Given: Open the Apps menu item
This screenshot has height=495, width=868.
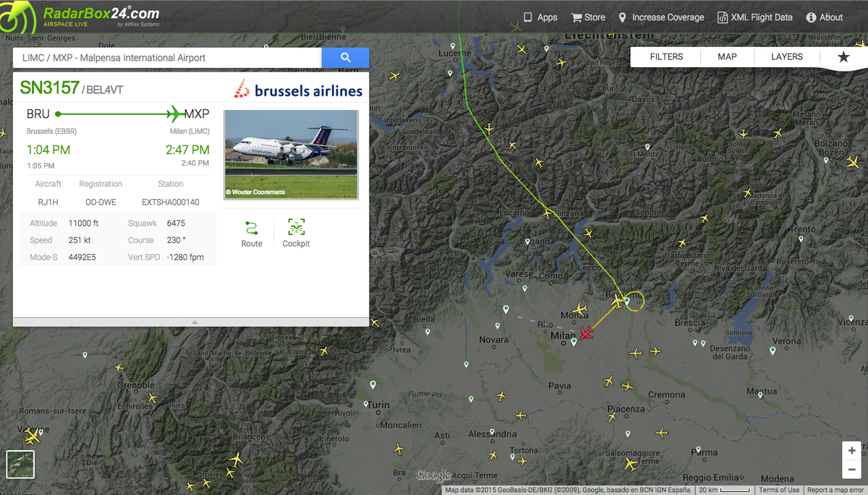Looking at the screenshot, I should click(540, 17).
